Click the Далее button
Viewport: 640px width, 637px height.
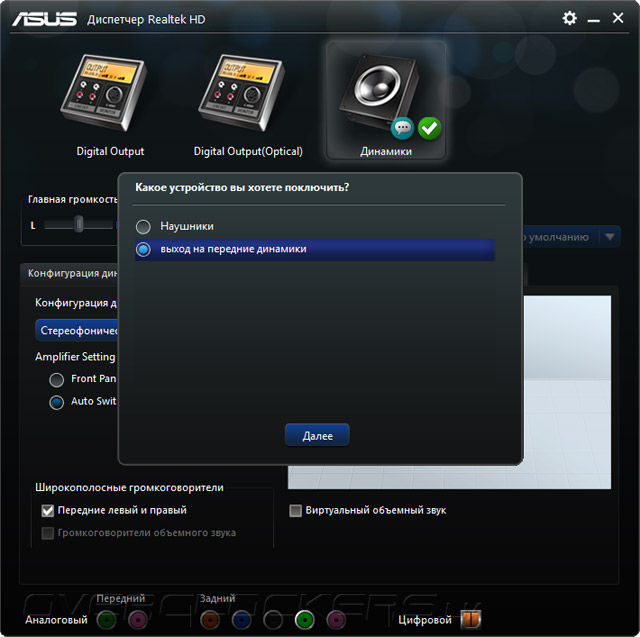(x=317, y=435)
